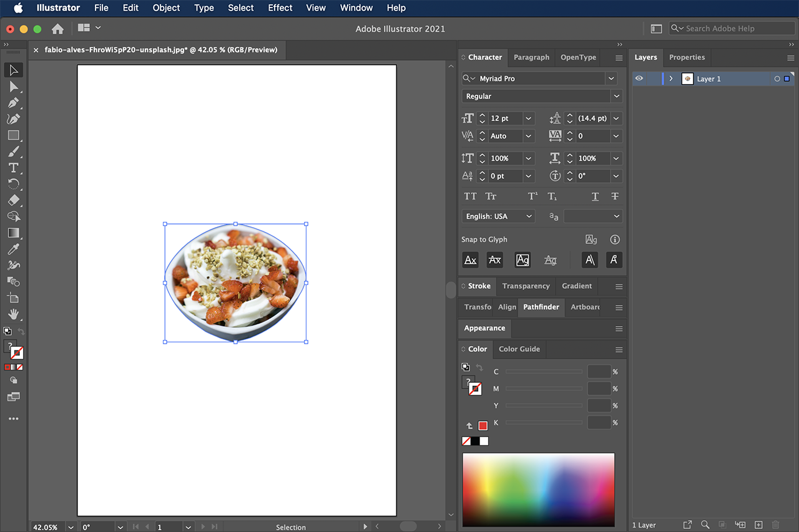Screen dimensions: 799x532
Task: Click the Strikethrough icon
Action: tap(615, 196)
